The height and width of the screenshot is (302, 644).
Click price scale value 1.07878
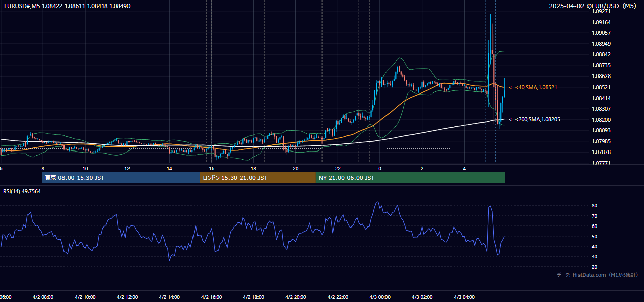click(601, 152)
